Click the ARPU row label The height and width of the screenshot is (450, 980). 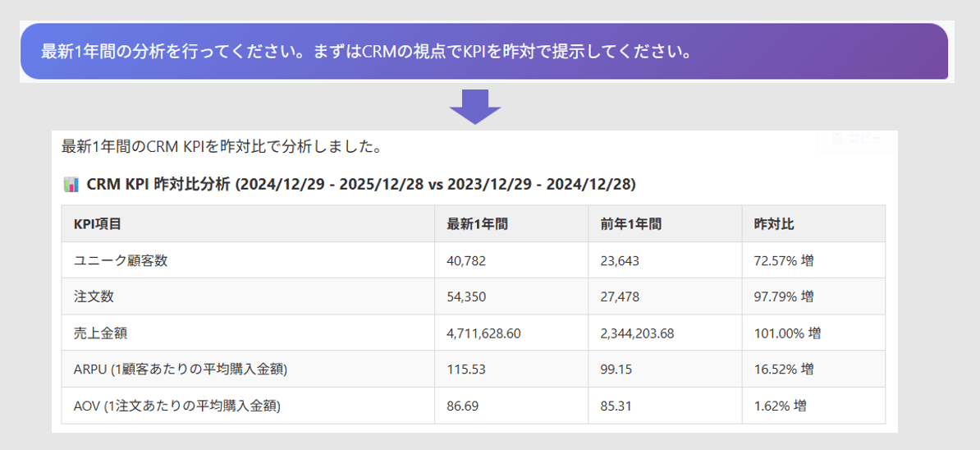[180, 370]
